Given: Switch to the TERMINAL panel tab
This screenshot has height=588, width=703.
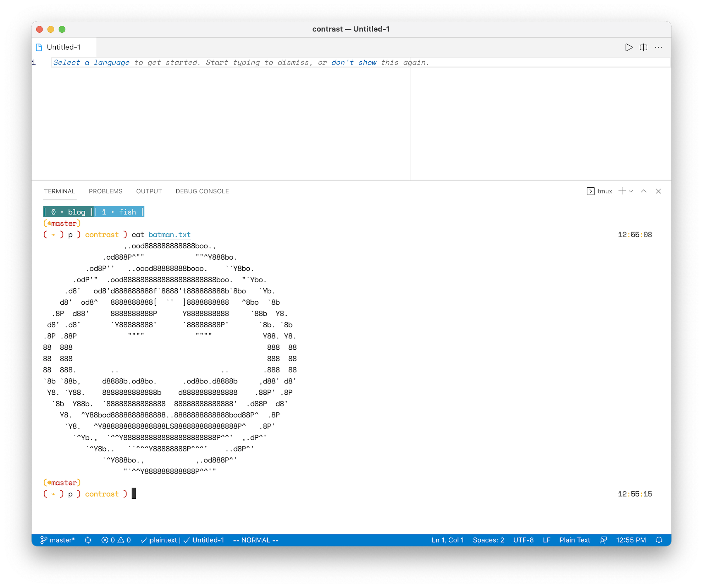Looking at the screenshot, I should (x=60, y=191).
